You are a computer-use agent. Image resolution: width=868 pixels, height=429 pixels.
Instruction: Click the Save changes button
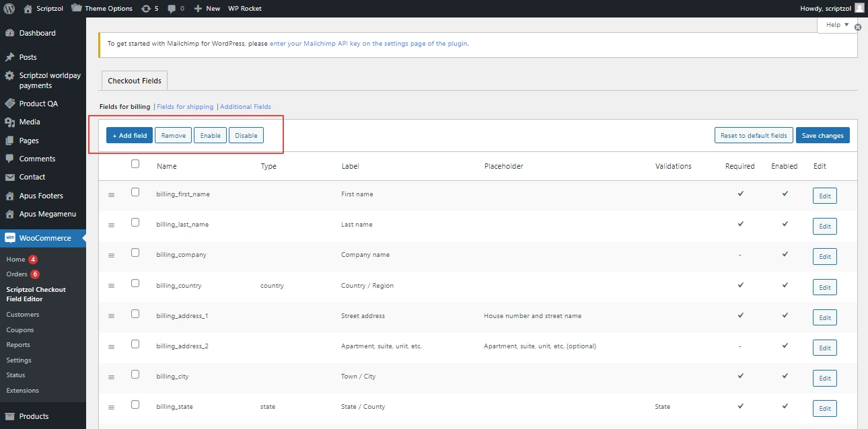[x=822, y=136]
